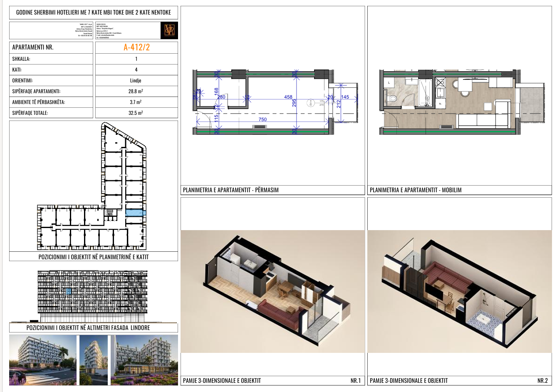Image resolution: width=557 pixels, height=392 pixels.
Task: Open the middle tower render photo
Action: pyautogui.click(x=93, y=360)
